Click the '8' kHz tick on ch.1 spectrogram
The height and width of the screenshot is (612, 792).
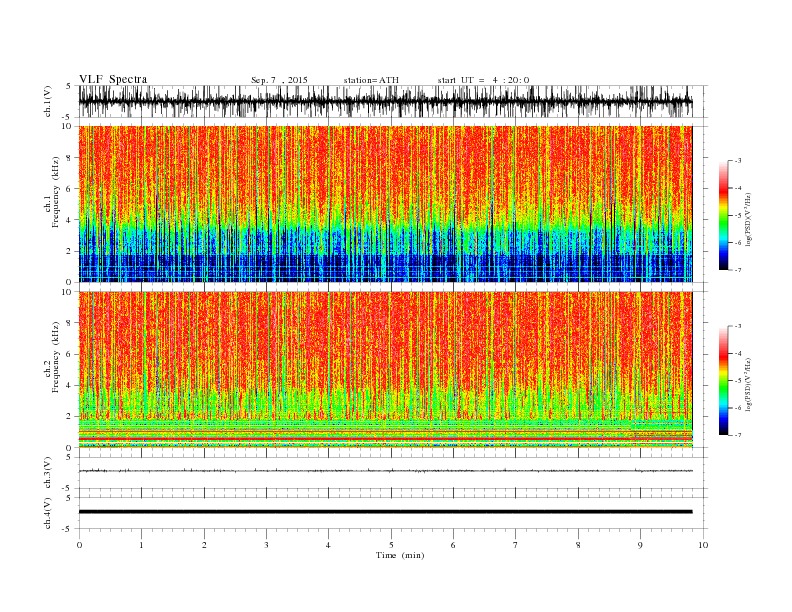70,158
